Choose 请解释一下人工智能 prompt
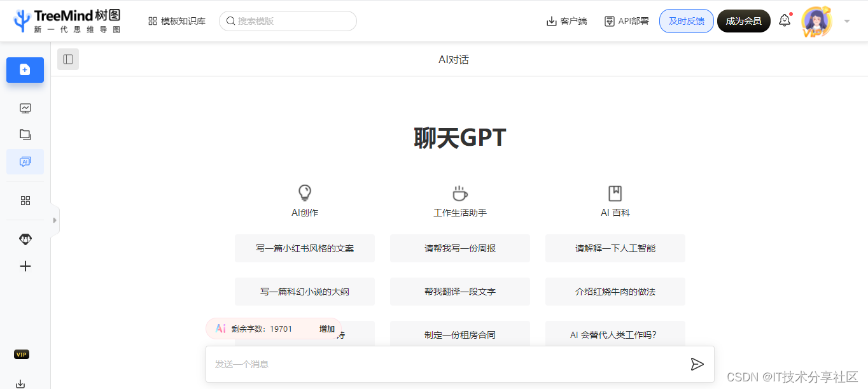Image resolution: width=868 pixels, height=389 pixels. [615, 248]
